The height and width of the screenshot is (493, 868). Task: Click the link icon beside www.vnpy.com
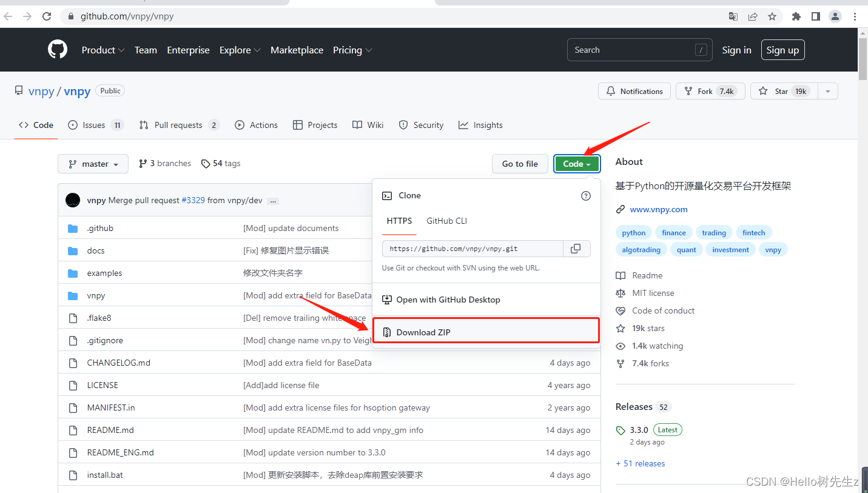621,210
